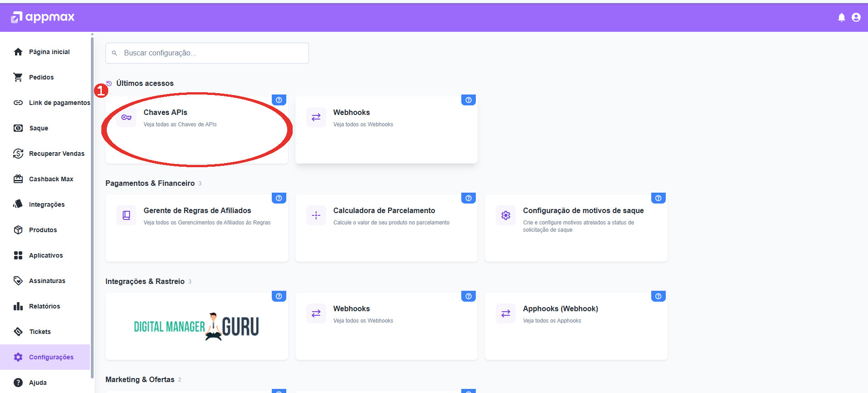Open help for Chaves APIs card
The width and height of the screenshot is (868, 393).
[x=279, y=100]
